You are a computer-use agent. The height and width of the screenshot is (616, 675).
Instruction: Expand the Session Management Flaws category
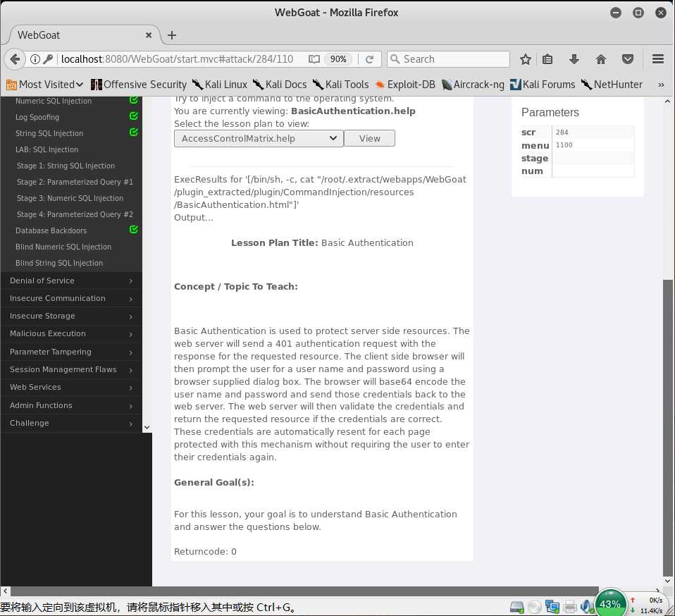tap(71, 369)
